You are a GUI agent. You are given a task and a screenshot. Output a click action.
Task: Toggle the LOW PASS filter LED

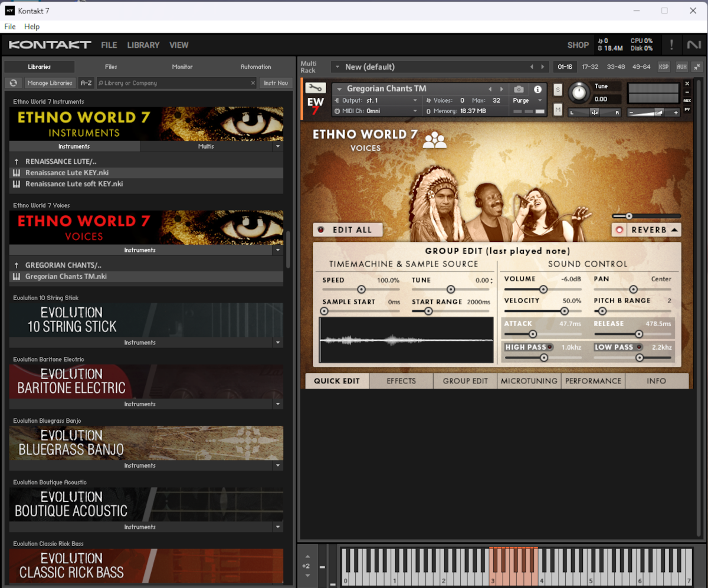[639, 347]
